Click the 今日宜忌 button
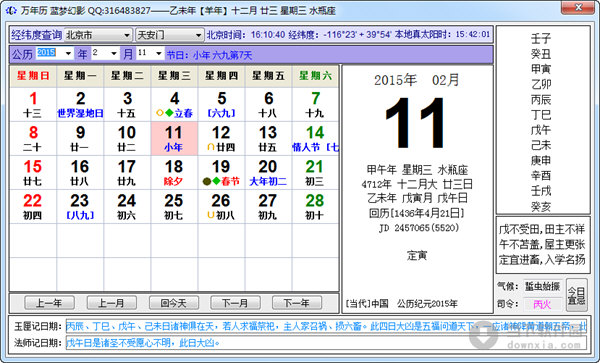Viewport: 600px width, 363px height. click(x=577, y=295)
